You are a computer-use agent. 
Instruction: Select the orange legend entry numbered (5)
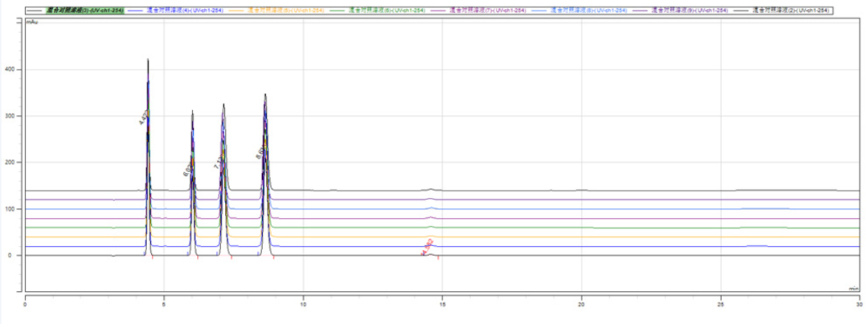click(x=284, y=10)
